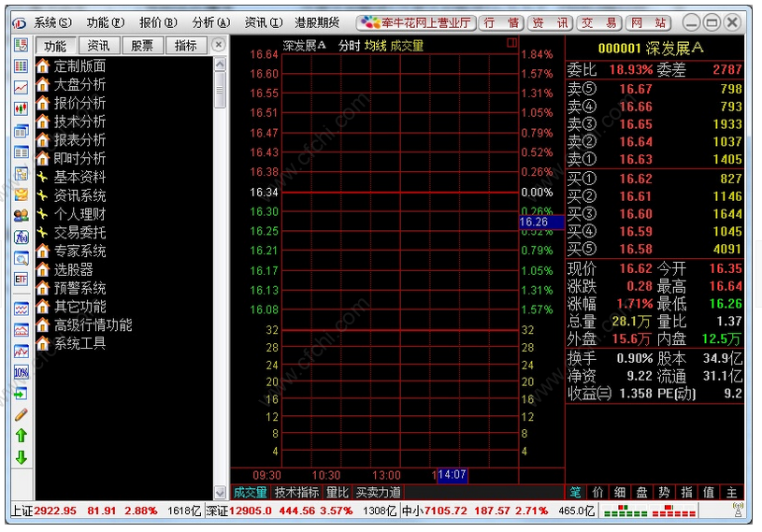Click the 10% icon in left toolbar
762x532 pixels.
click(x=21, y=372)
